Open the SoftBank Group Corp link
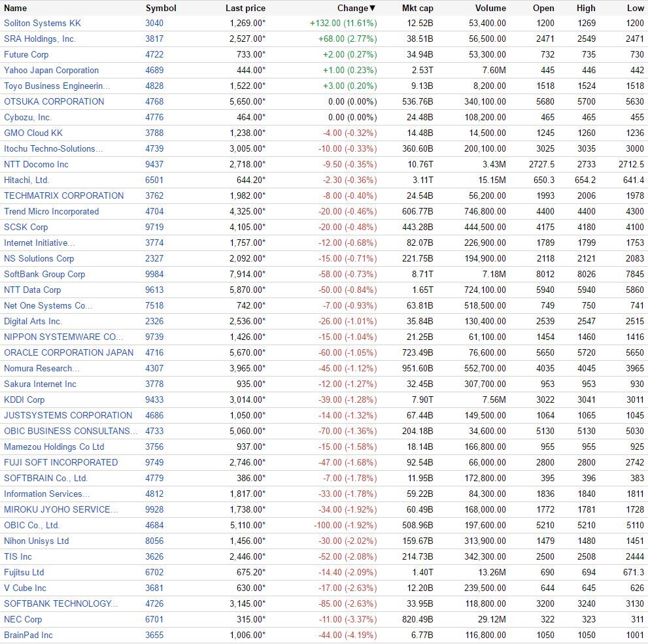This screenshot has height=644, width=648. click(x=44, y=275)
